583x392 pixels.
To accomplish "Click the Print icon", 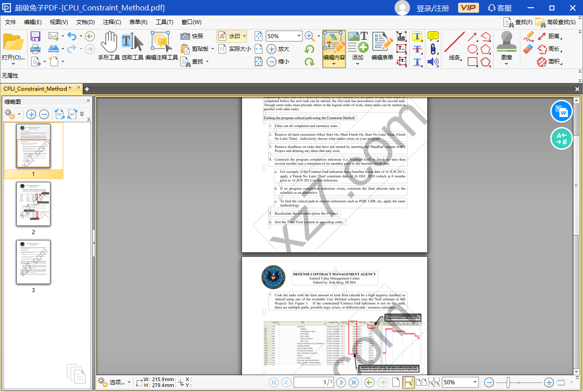I will 35,49.
